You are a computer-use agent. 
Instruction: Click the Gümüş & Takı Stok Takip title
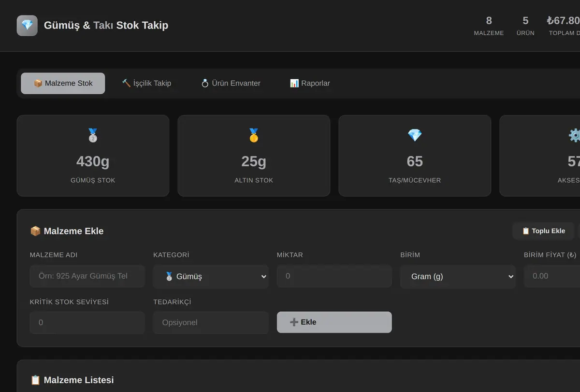pos(106,25)
